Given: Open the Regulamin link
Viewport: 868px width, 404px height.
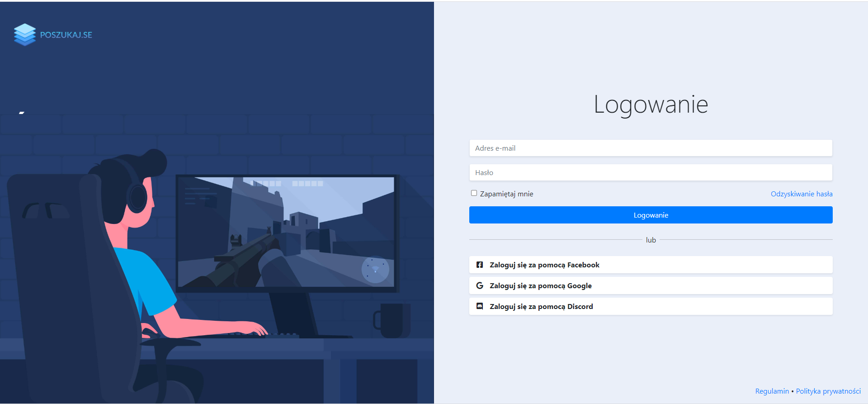Looking at the screenshot, I should point(772,391).
